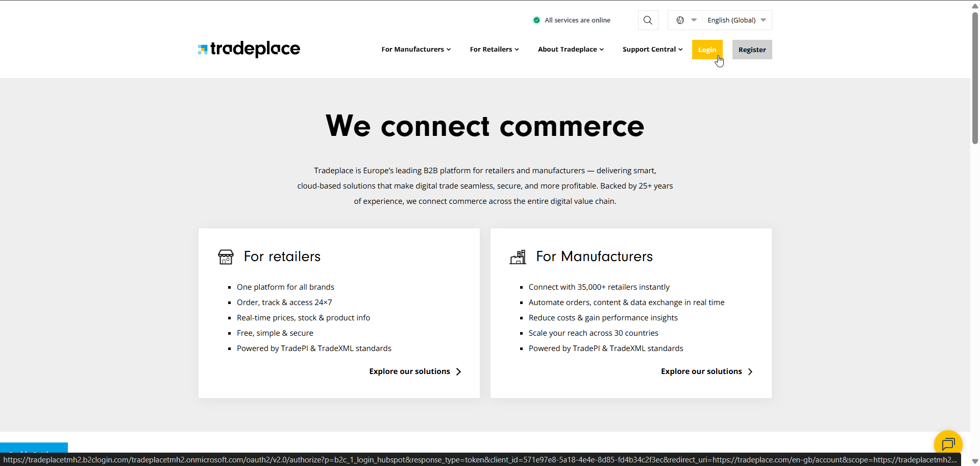980x466 pixels.
Task: Open the Support Central menu
Action: pyautogui.click(x=652, y=50)
